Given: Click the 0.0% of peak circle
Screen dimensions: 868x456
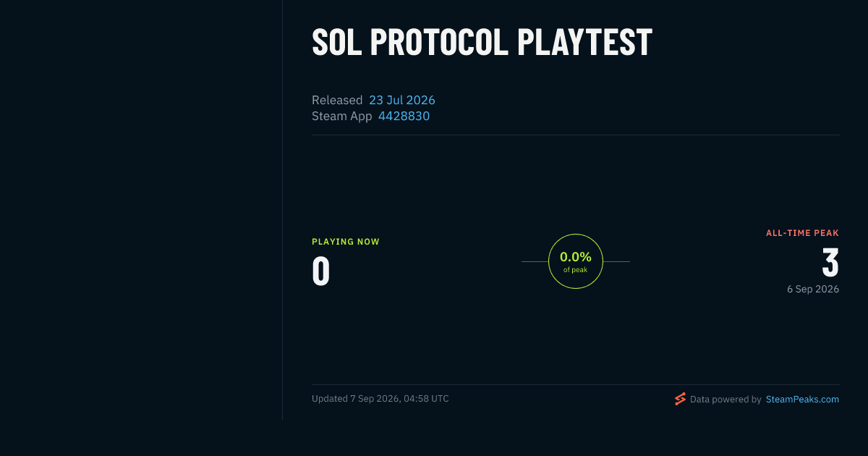Looking at the screenshot, I should pyautogui.click(x=576, y=261).
